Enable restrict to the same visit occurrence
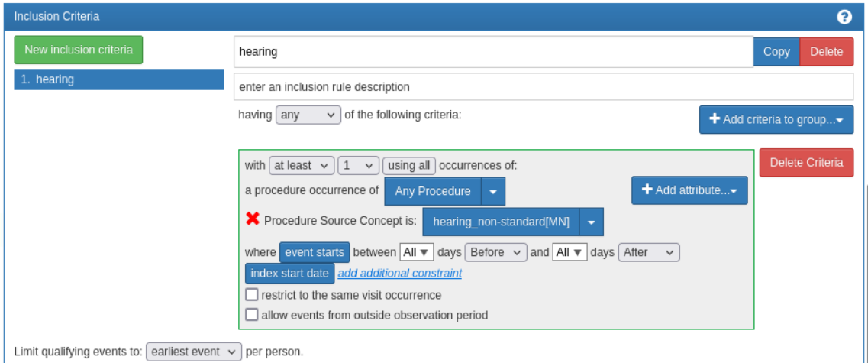This screenshot has width=868, height=363. click(252, 295)
